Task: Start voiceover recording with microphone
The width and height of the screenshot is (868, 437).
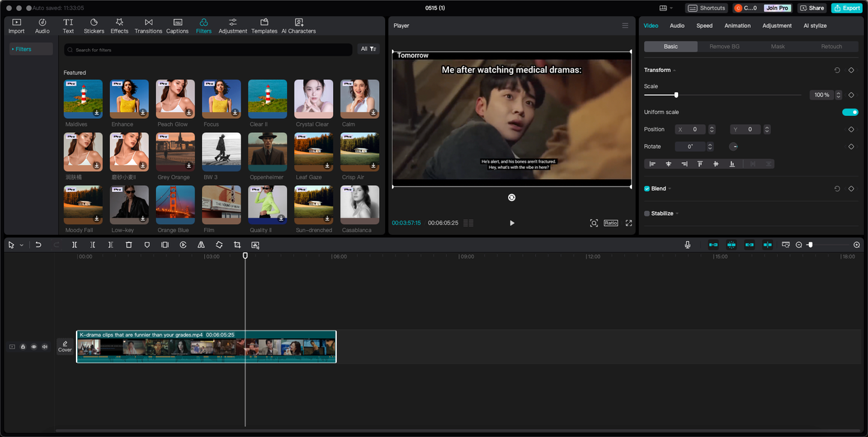Action: click(688, 244)
